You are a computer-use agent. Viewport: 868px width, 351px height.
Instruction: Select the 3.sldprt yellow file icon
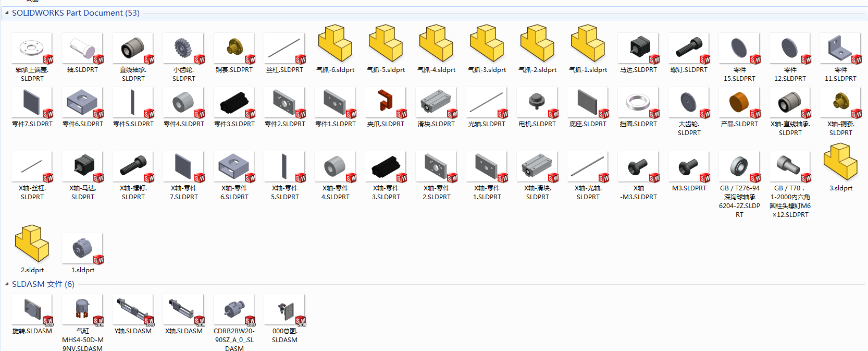pyautogui.click(x=841, y=162)
